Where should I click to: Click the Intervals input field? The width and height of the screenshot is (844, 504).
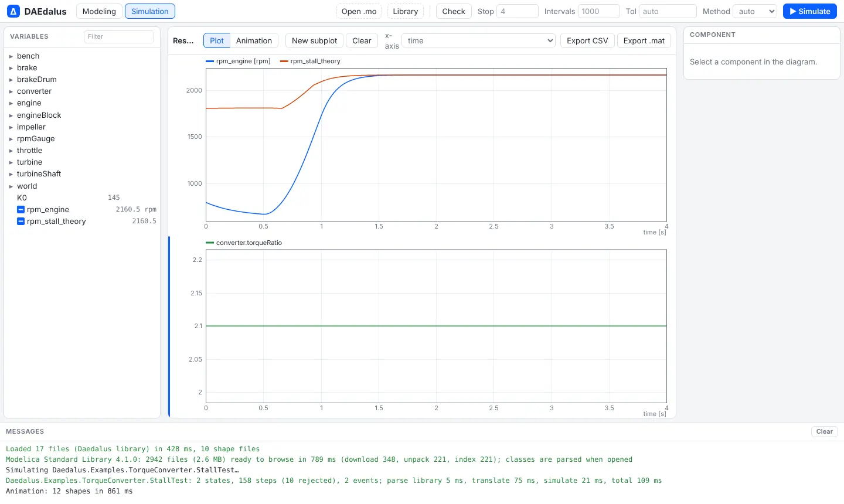coord(599,11)
